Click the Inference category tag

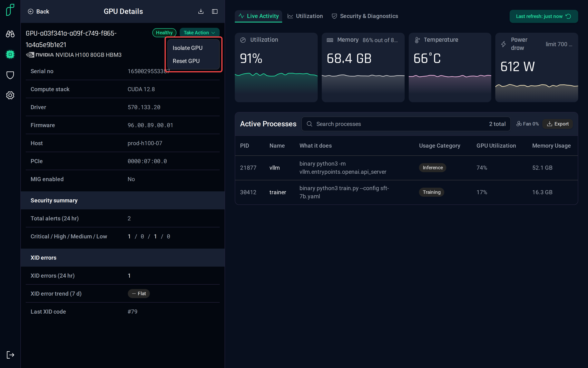click(x=432, y=168)
